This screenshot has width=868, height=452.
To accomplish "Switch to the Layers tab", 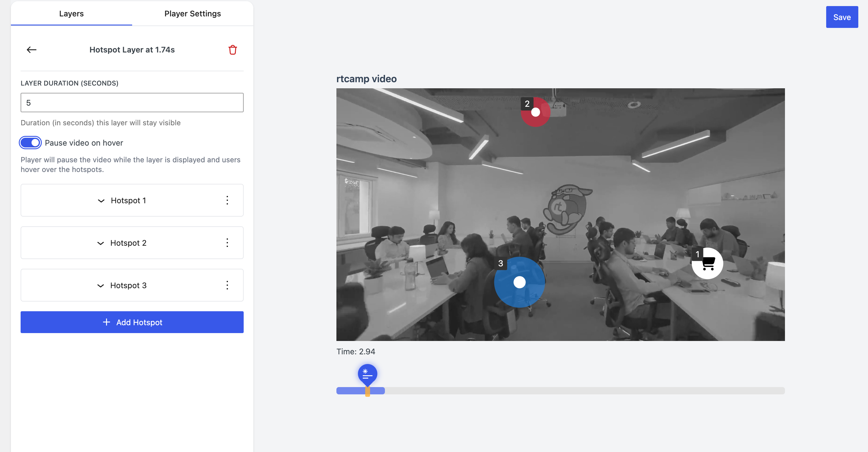I will tap(71, 13).
